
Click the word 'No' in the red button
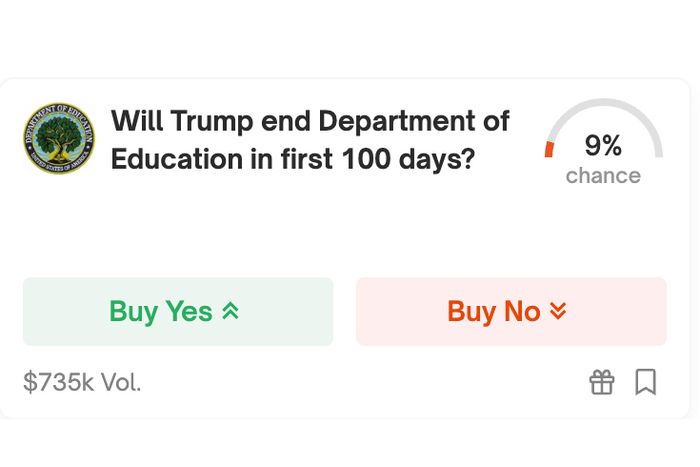[522, 311]
